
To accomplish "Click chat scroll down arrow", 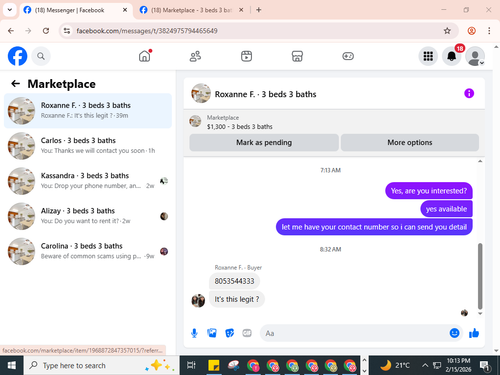I will (x=480, y=313).
